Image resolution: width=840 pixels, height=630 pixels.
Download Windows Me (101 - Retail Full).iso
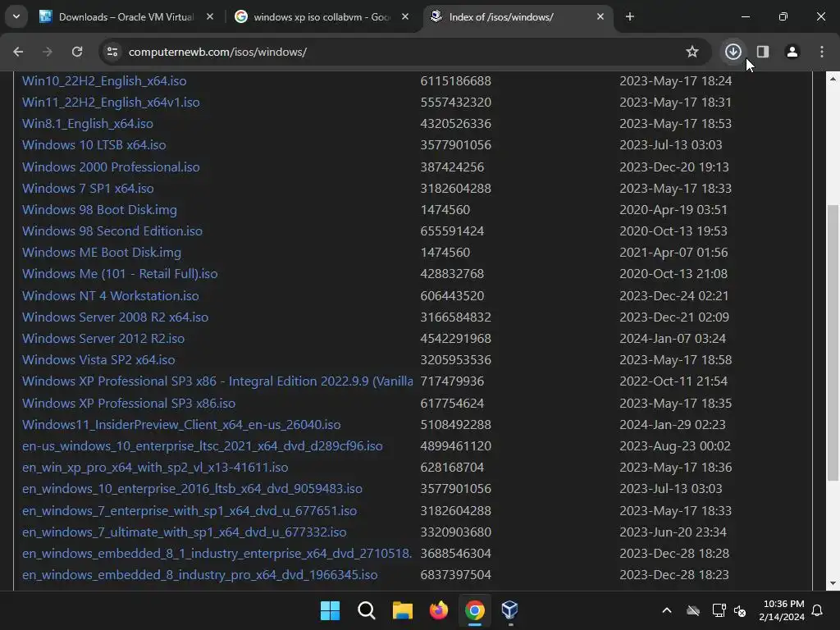[x=120, y=274]
